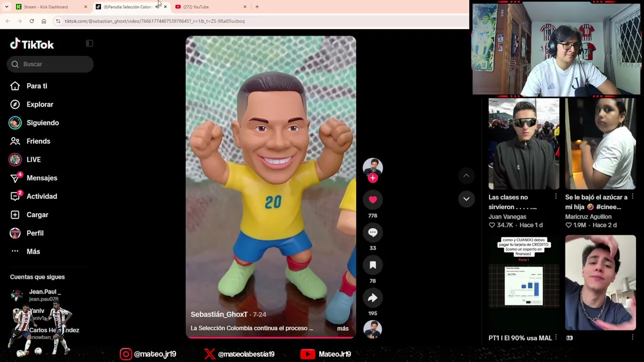Screen dimensions: 644x362
Task: Collapse the TikTok sidebar panel
Action: pos(90,44)
